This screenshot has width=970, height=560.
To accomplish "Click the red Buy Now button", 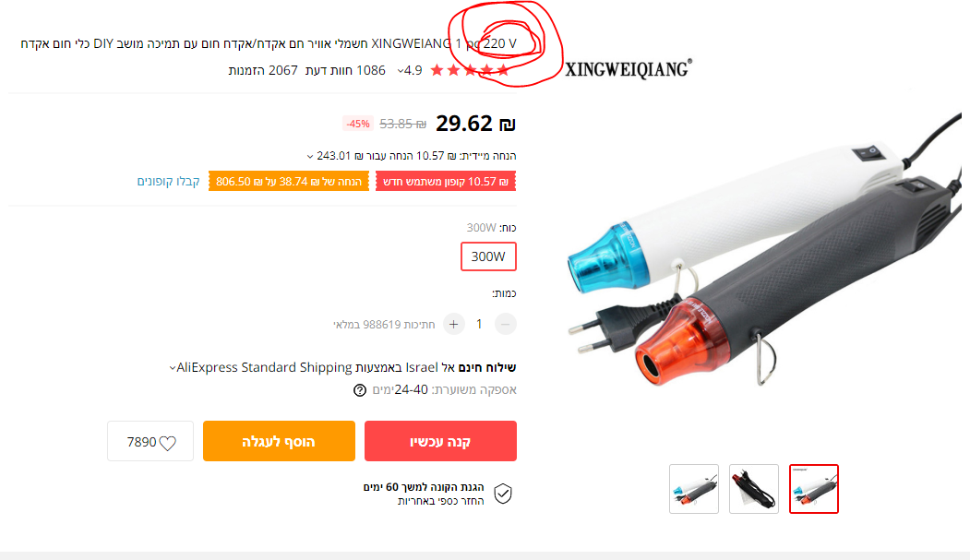I will coord(440,441).
